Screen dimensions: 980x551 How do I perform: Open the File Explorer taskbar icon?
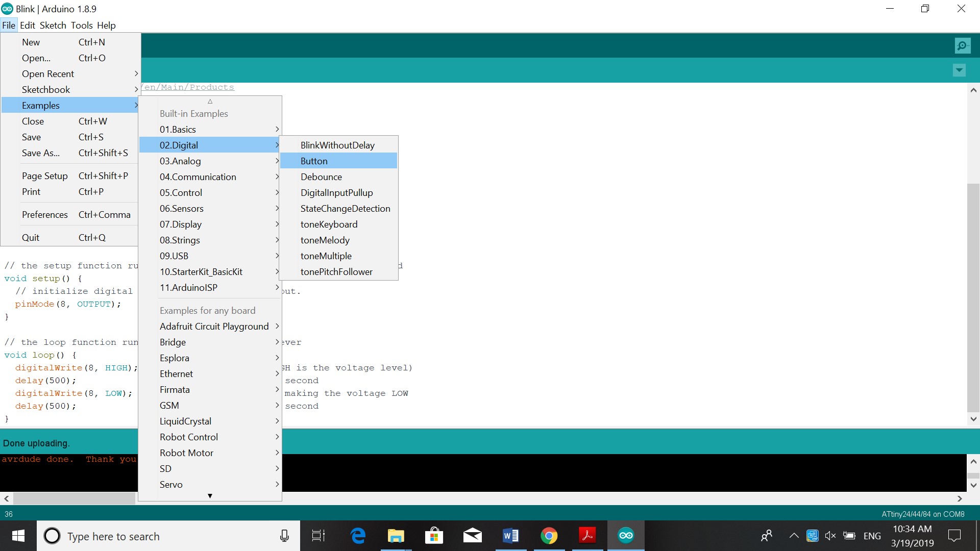click(x=396, y=536)
